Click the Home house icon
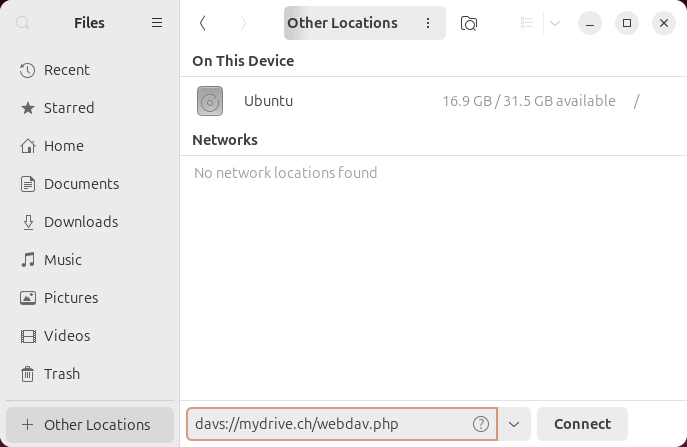Screen dimensions: 687x447 (28, 146)
